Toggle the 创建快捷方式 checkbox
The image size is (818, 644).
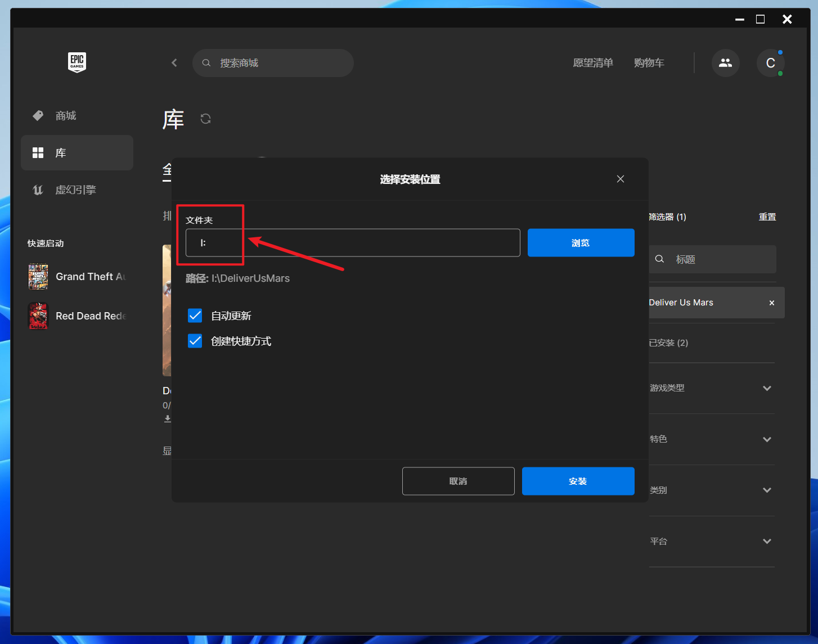click(x=195, y=341)
